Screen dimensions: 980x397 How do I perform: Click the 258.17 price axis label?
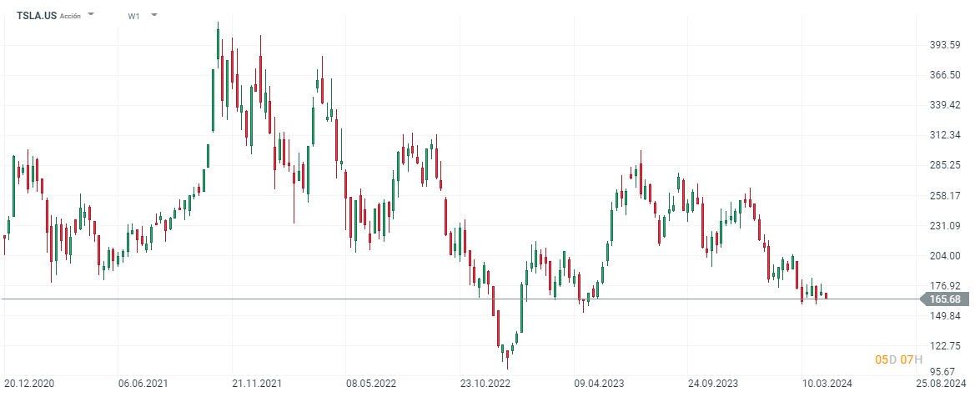click(x=946, y=196)
